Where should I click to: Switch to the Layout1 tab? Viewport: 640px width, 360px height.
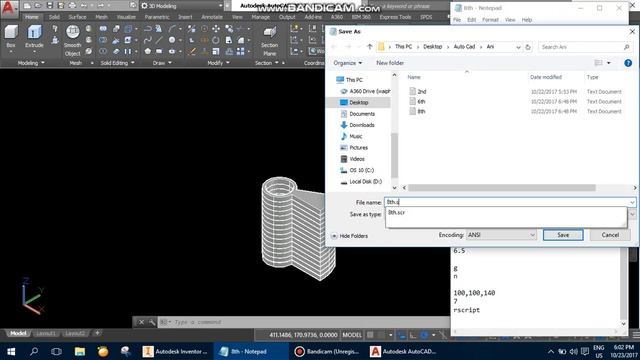46,333
